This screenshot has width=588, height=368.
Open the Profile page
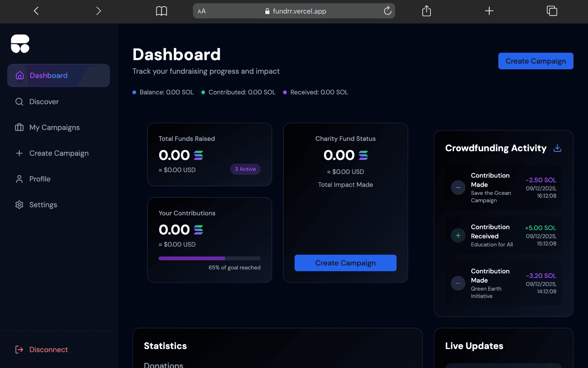tap(40, 179)
